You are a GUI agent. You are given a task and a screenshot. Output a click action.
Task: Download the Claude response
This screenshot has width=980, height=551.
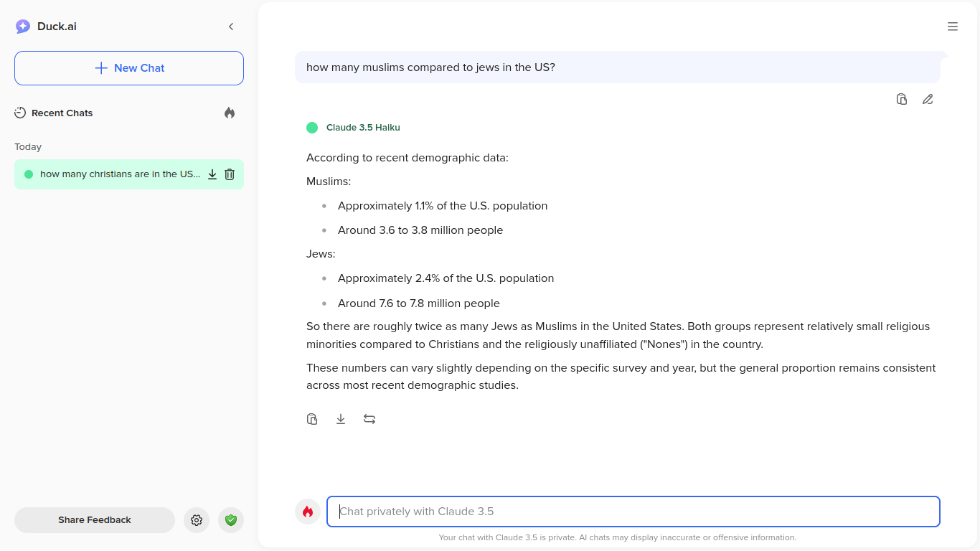(341, 419)
